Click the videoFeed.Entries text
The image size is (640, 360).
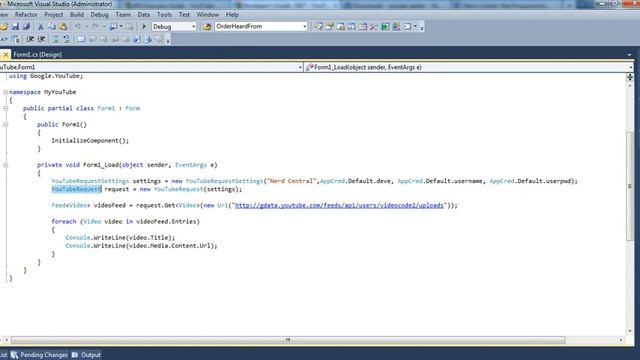[168, 221]
